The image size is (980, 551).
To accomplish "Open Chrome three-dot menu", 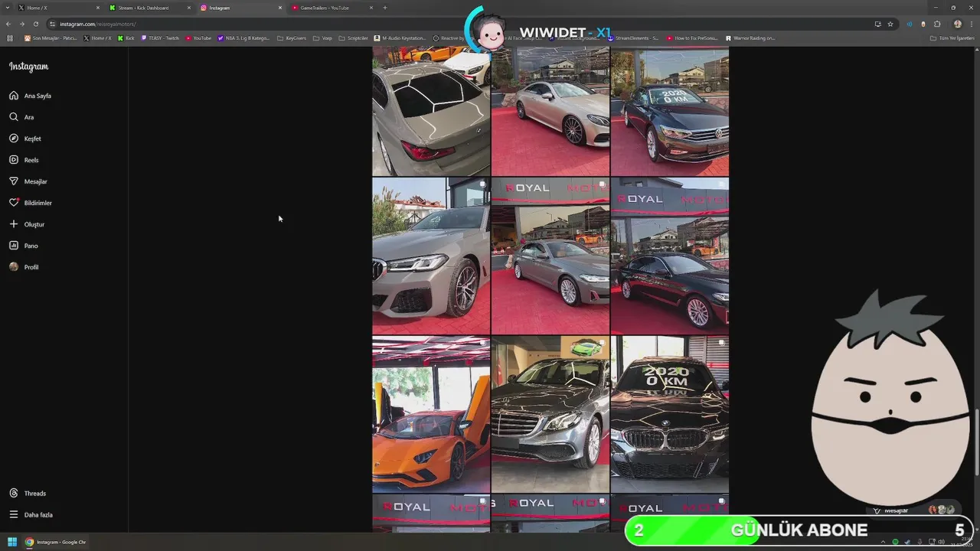I will coord(971,24).
